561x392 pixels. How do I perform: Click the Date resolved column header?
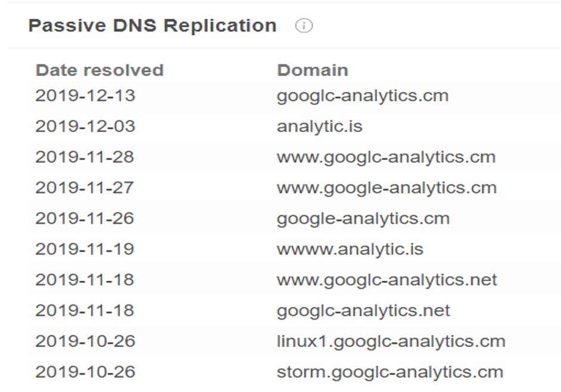99,70
